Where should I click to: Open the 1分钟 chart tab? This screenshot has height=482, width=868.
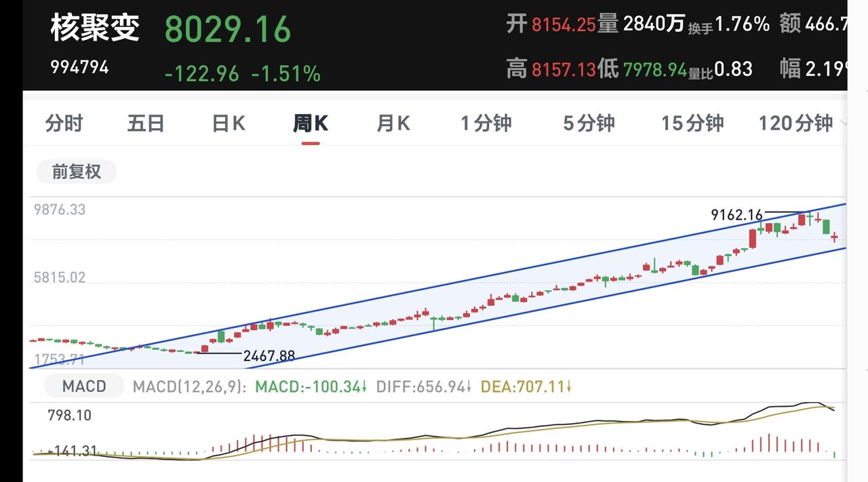(486, 123)
